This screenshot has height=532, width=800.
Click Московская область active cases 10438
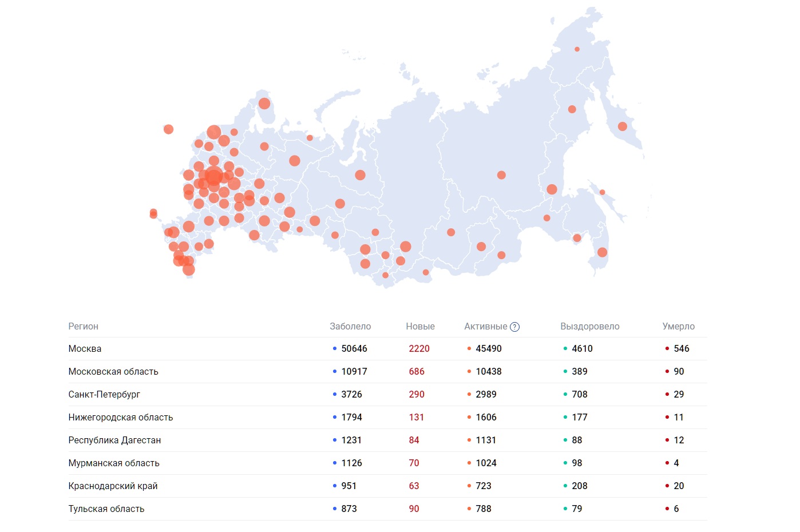point(489,372)
